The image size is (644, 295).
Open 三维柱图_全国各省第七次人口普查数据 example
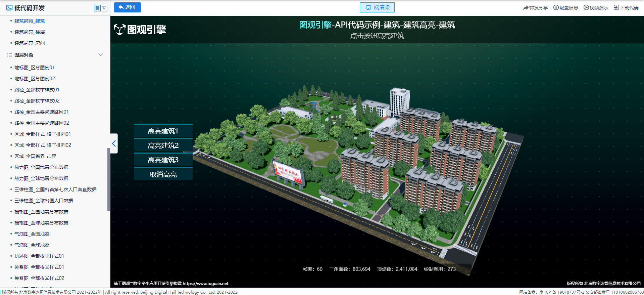(x=55, y=189)
